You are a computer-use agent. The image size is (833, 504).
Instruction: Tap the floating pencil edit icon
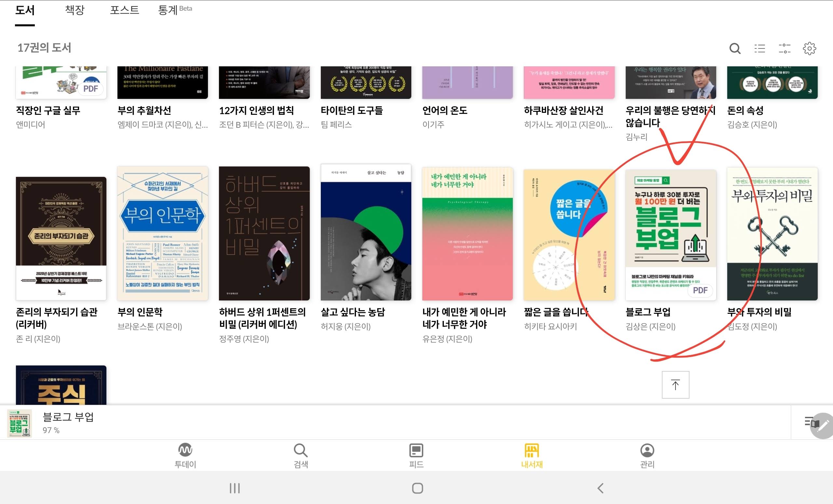(823, 426)
